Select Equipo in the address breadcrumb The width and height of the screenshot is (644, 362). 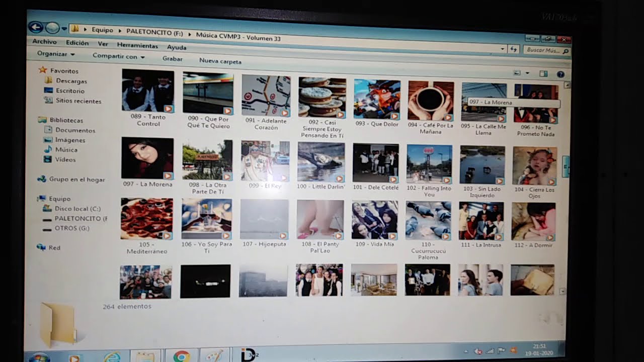point(102,30)
